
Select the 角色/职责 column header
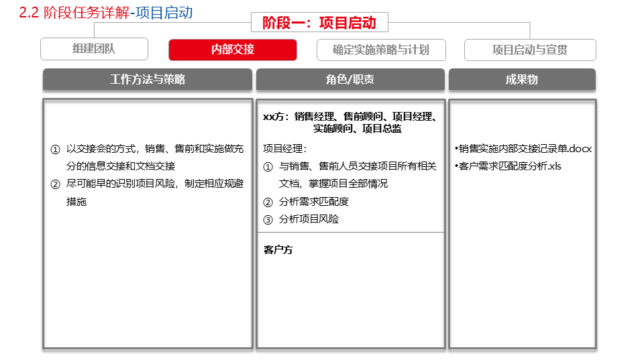(x=350, y=79)
